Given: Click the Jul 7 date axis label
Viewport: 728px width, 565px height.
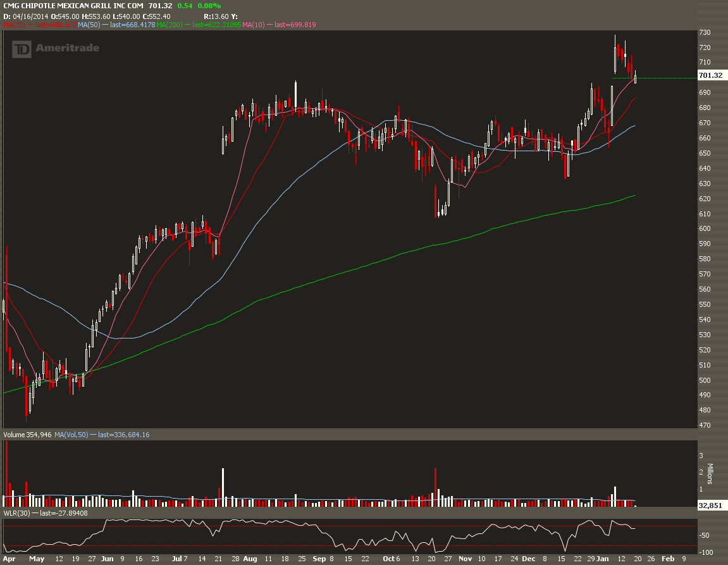Looking at the screenshot, I should (x=180, y=559).
